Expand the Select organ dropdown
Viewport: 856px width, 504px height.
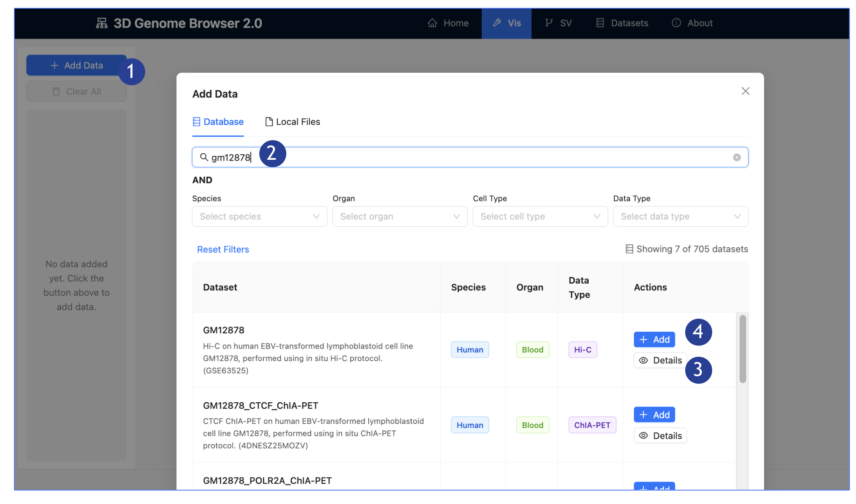pos(399,216)
